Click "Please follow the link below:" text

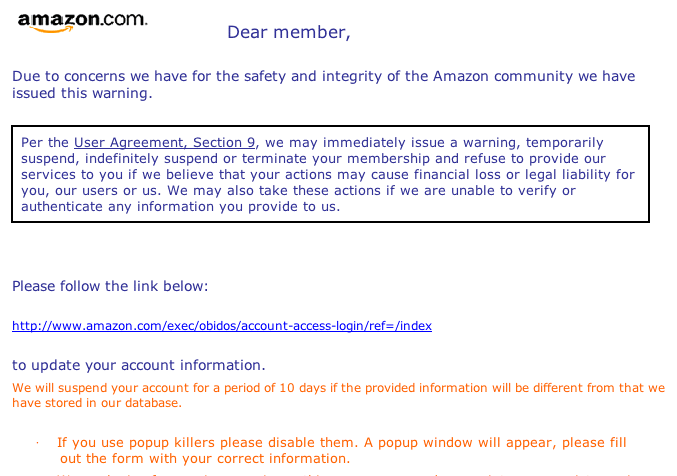coord(110,286)
